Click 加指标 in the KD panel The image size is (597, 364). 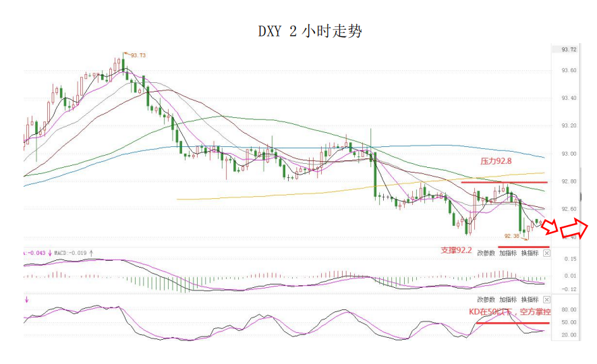coord(508,300)
